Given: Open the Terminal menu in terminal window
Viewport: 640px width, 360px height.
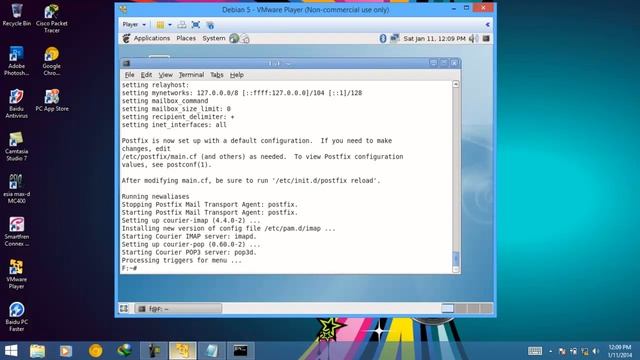Looking at the screenshot, I should [x=191, y=75].
